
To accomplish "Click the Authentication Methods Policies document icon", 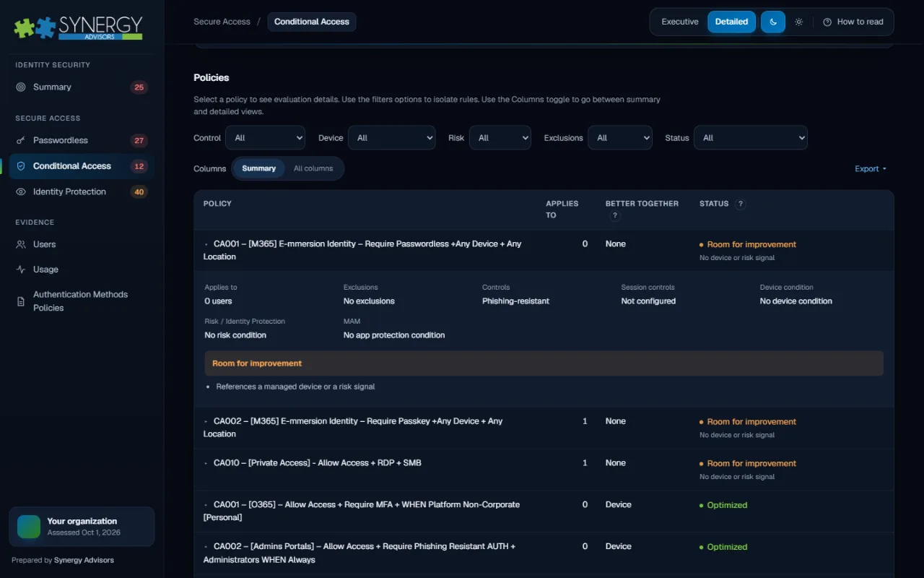I will (x=21, y=301).
